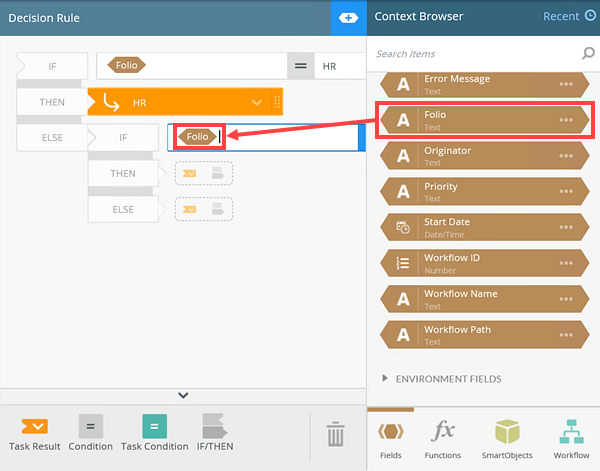This screenshot has width=600, height=471.
Task: Click the HR value field in first condition
Action: 340,66
